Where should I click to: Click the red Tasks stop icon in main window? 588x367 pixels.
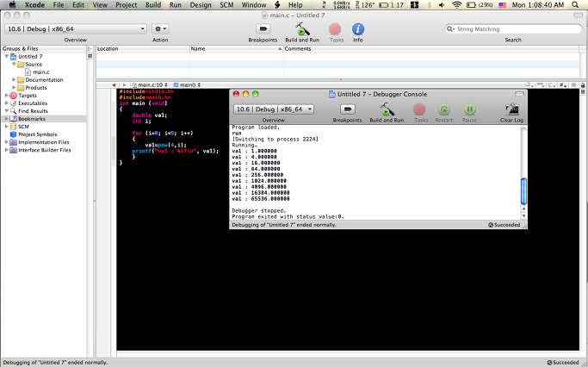[335, 29]
